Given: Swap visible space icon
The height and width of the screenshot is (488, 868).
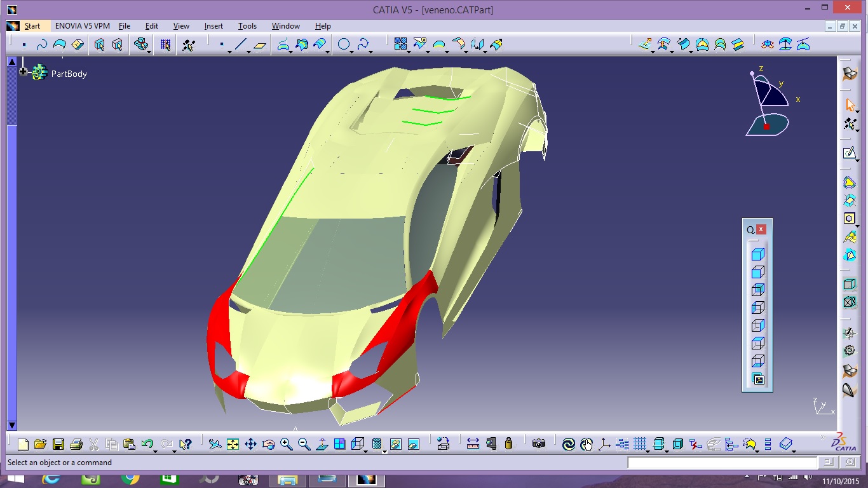Looking at the screenshot, I should tap(414, 444).
